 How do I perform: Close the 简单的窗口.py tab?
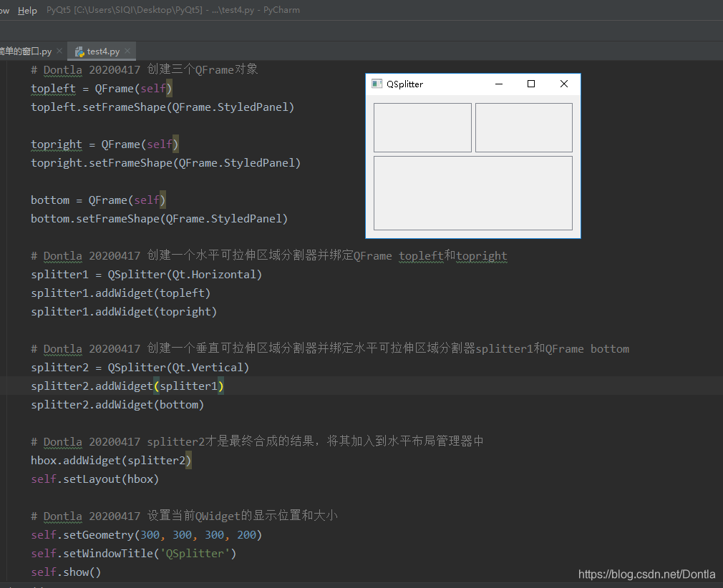[59, 52]
